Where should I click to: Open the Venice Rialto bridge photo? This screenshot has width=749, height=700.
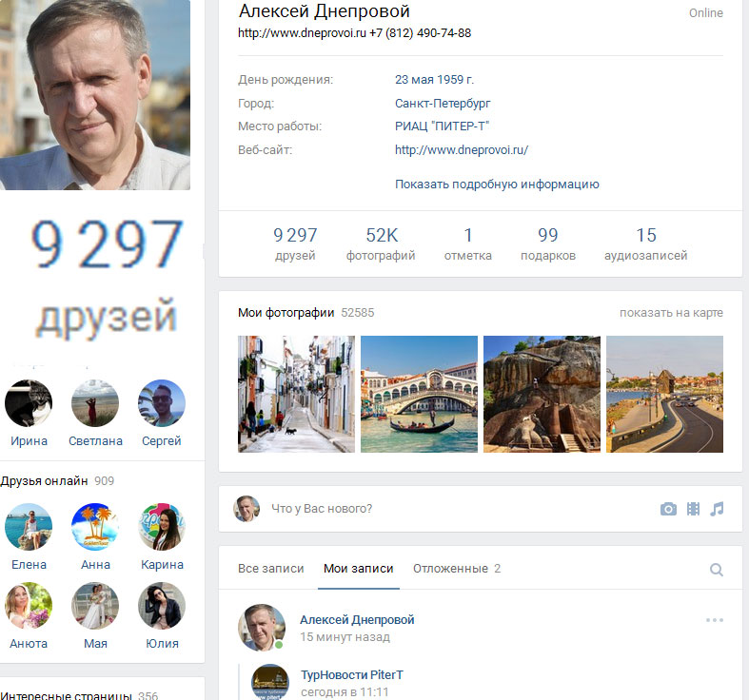tap(419, 394)
